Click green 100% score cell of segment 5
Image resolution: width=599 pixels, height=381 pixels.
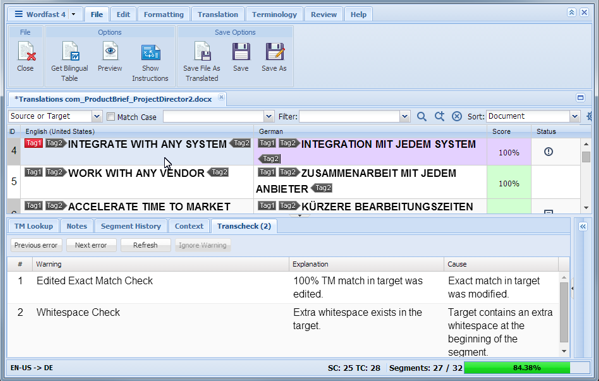click(x=509, y=182)
